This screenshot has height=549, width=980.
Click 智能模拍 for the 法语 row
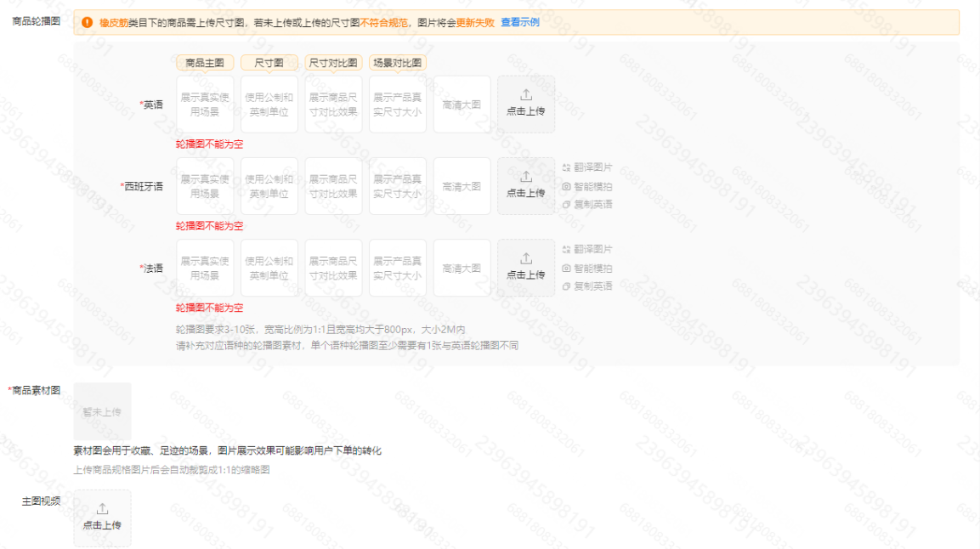[x=586, y=269]
